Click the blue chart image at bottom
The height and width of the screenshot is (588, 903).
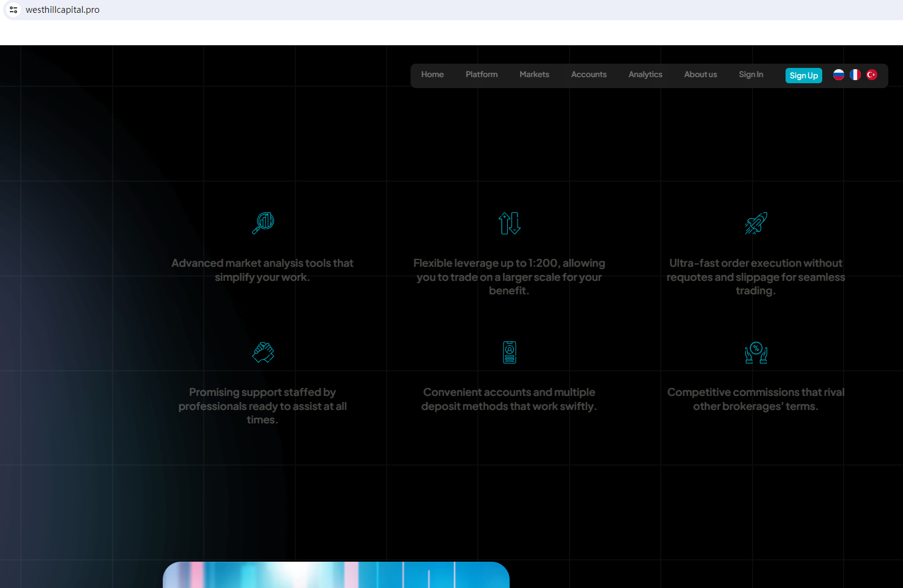coord(336,575)
